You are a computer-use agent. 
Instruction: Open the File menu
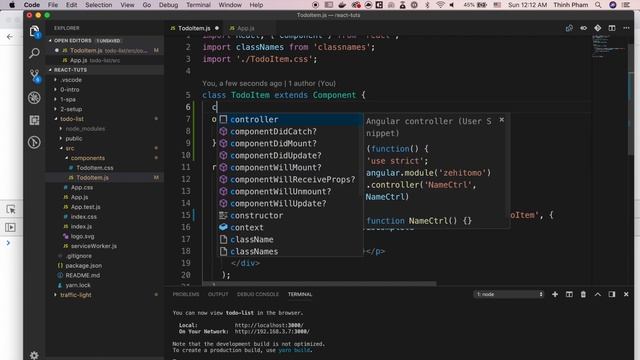click(53, 5)
